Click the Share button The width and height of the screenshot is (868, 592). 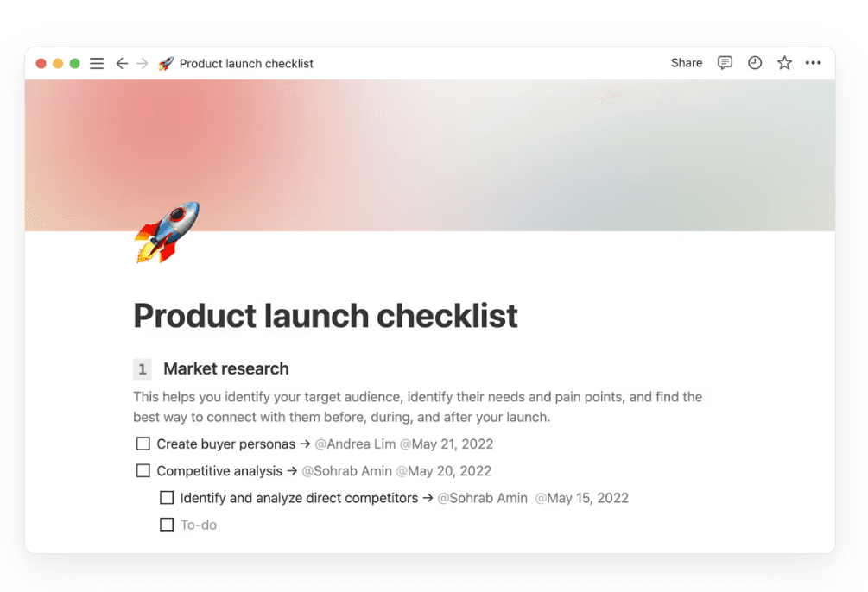tap(686, 63)
